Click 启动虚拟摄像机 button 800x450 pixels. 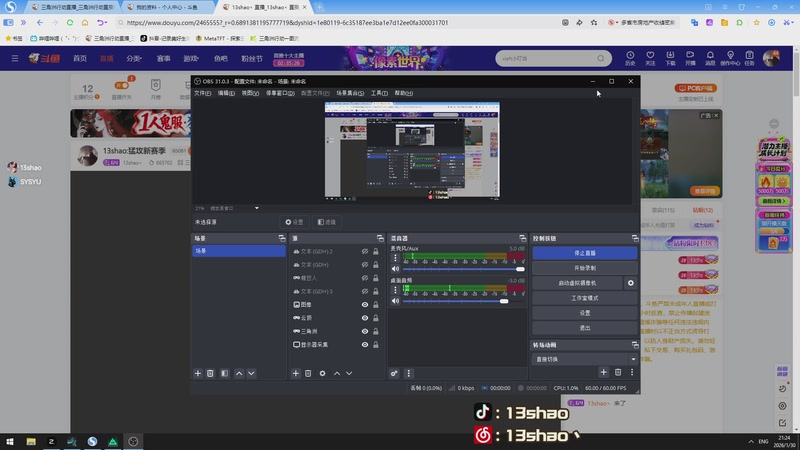point(578,283)
